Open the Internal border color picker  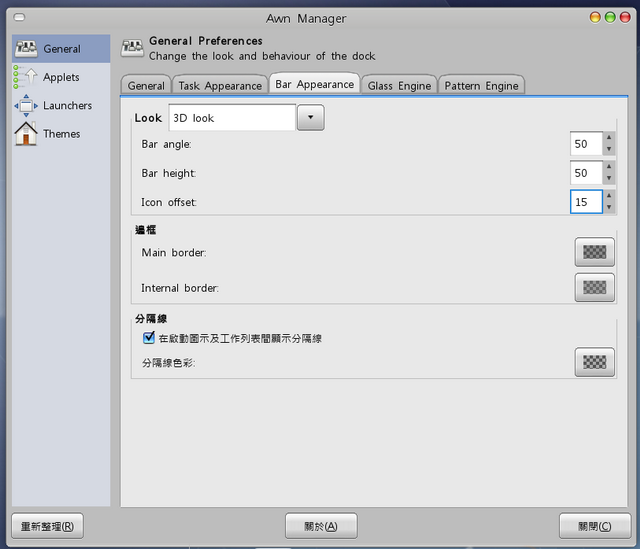[x=594, y=287]
